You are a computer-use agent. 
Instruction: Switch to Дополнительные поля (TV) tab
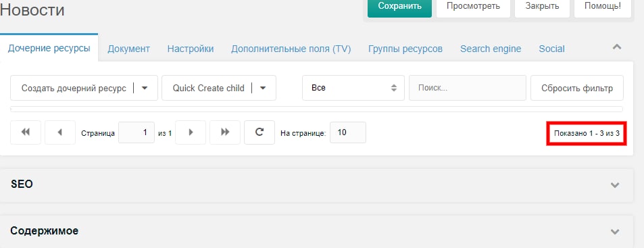[291, 49]
